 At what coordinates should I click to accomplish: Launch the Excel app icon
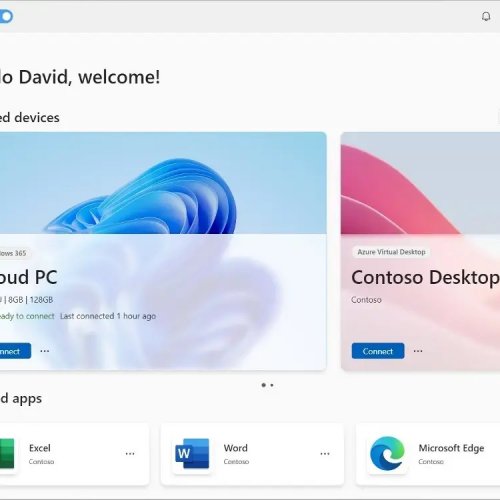pyautogui.click(x=7, y=454)
